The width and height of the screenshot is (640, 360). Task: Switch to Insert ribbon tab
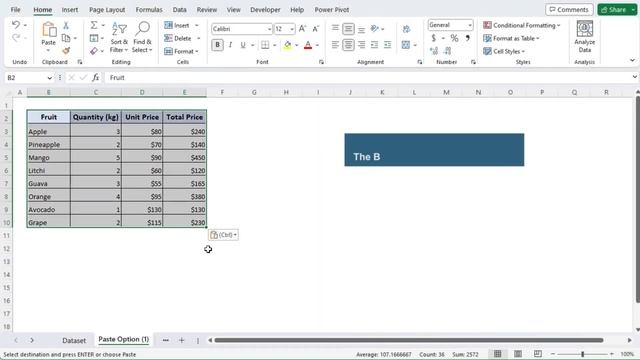(x=70, y=9)
